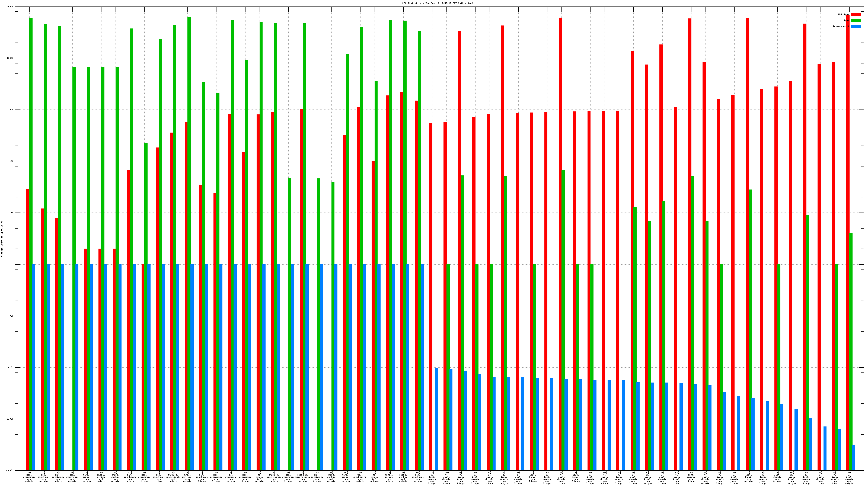This screenshot has width=868, height=488.
Task: Click the dnsbl-3.uceprotect.net origin label
Action: (x=274, y=477)
